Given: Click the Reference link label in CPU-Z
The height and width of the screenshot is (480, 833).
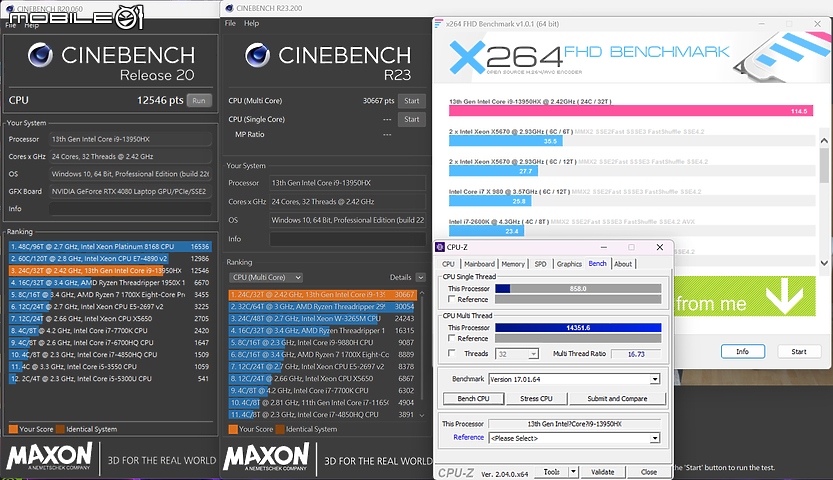Looking at the screenshot, I should (x=469, y=437).
